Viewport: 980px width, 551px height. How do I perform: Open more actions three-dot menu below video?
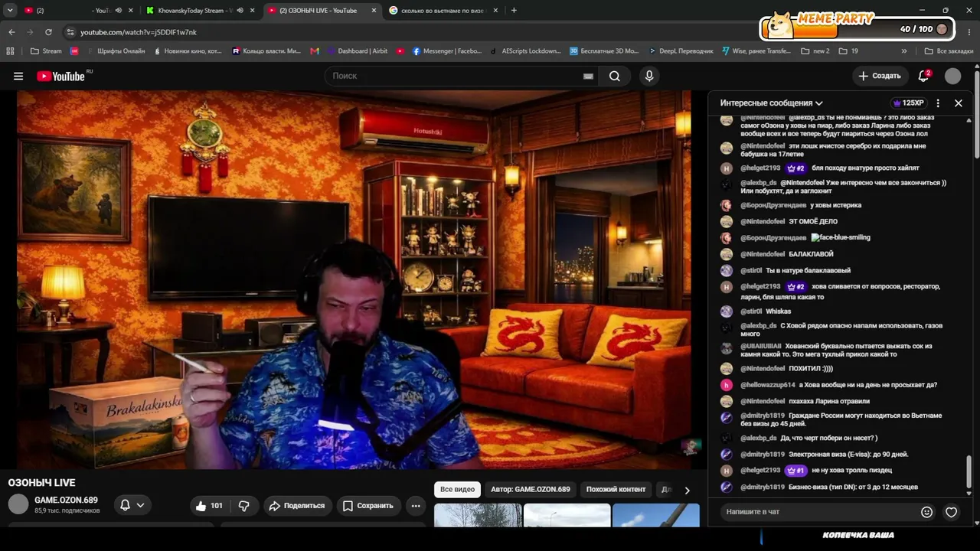point(416,506)
